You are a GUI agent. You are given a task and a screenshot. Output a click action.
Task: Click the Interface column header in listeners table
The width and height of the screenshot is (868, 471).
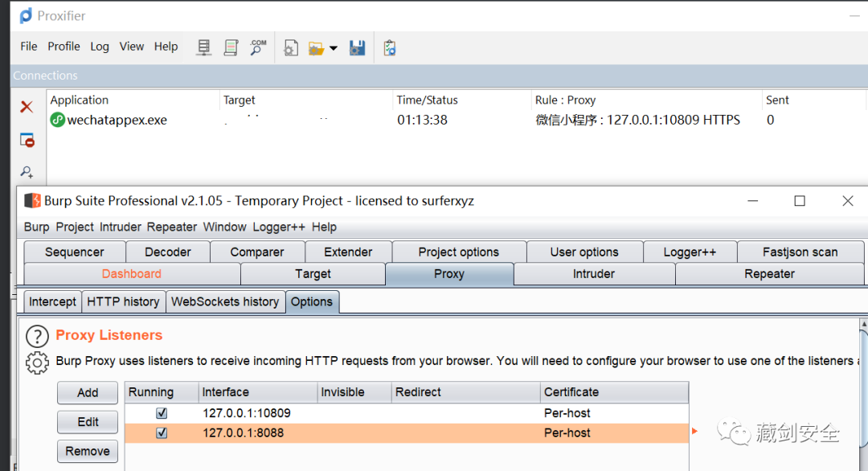coord(257,392)
